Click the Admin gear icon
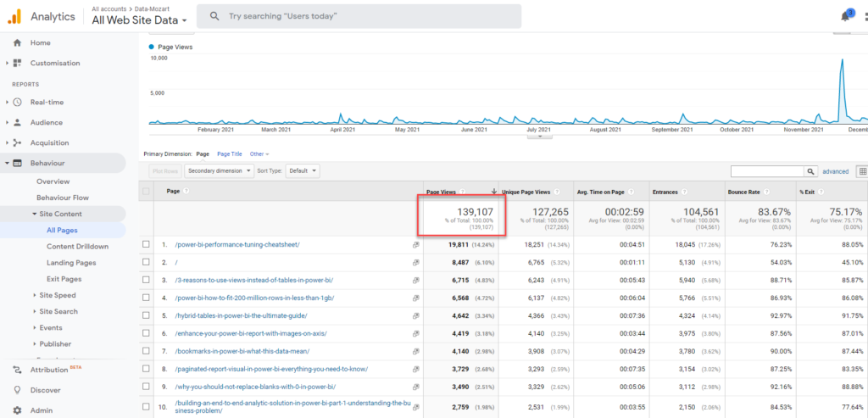 (17, 411)
